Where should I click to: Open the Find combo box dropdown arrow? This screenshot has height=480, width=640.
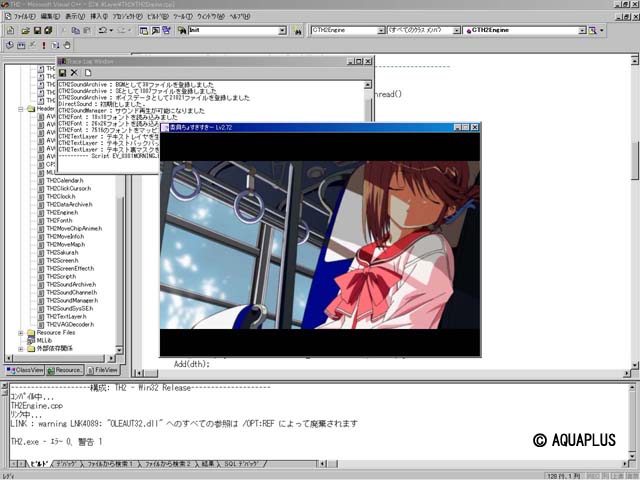click(282, 31)
